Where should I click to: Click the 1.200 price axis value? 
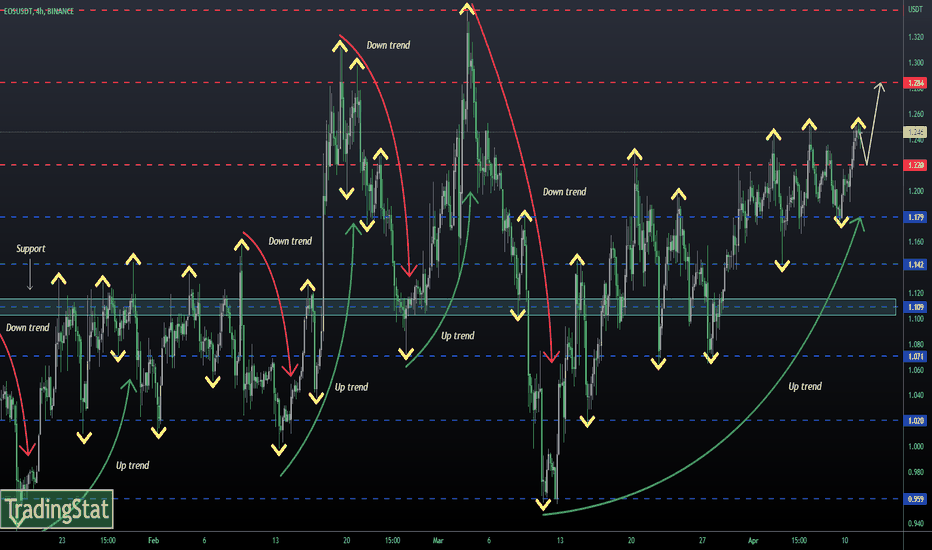click(x=916, y=191)
